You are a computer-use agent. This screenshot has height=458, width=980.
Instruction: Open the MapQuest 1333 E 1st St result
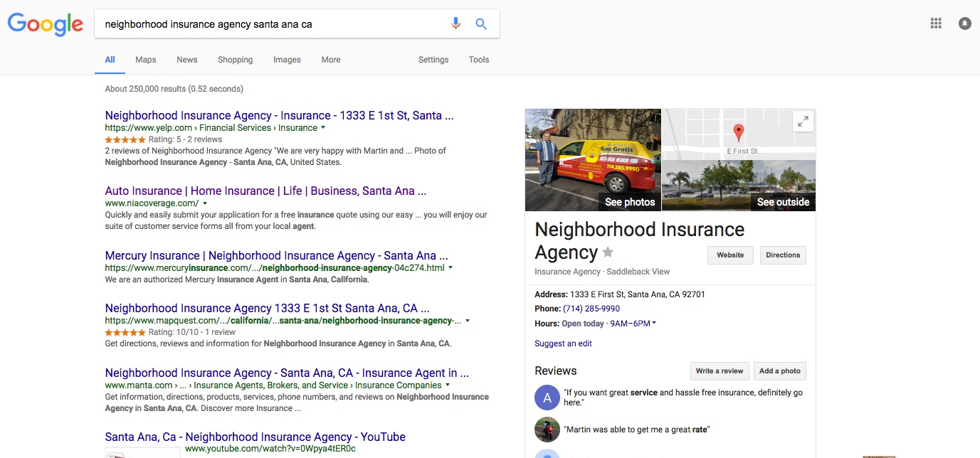pyautogui.click(x=267, y=308)
